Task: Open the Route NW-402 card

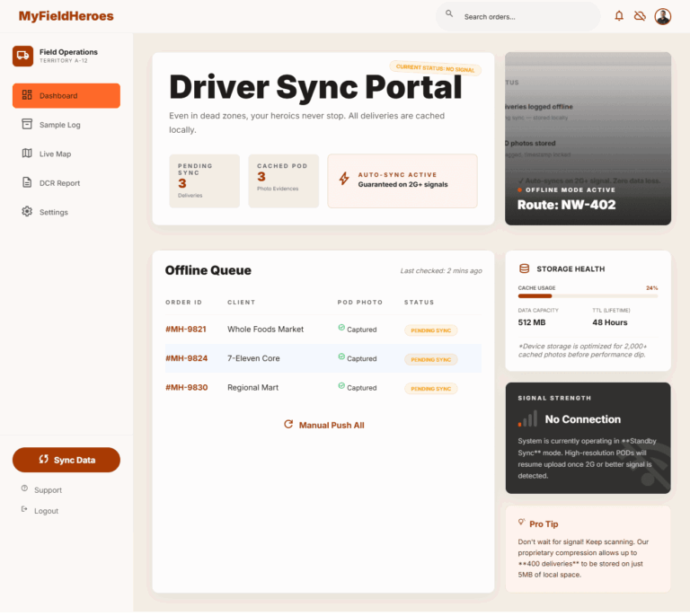Action: tap(588, 138)
